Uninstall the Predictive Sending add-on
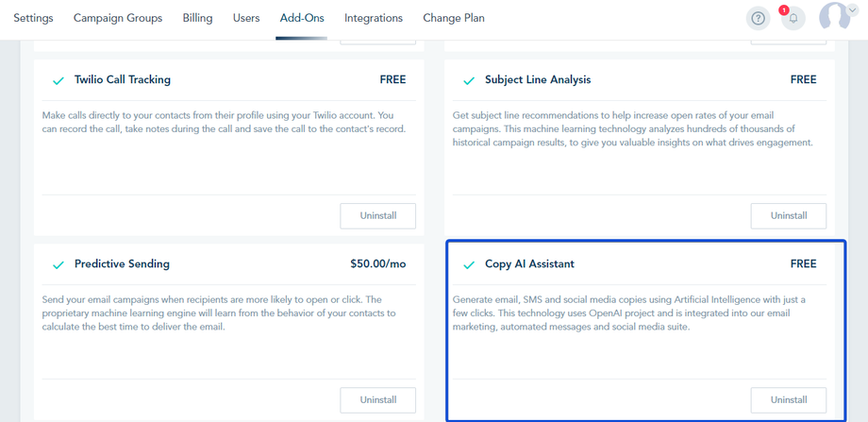 pyautogui.click(x=377, y=399)
